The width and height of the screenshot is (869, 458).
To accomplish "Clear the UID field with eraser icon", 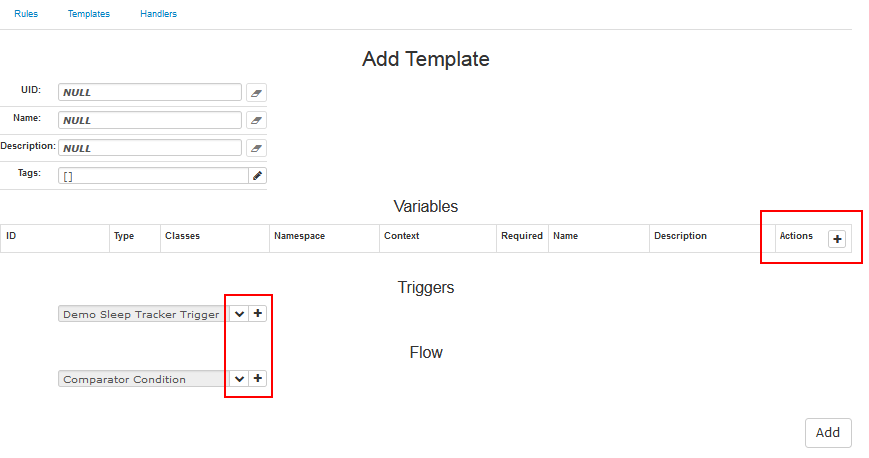I will (257, 92).
